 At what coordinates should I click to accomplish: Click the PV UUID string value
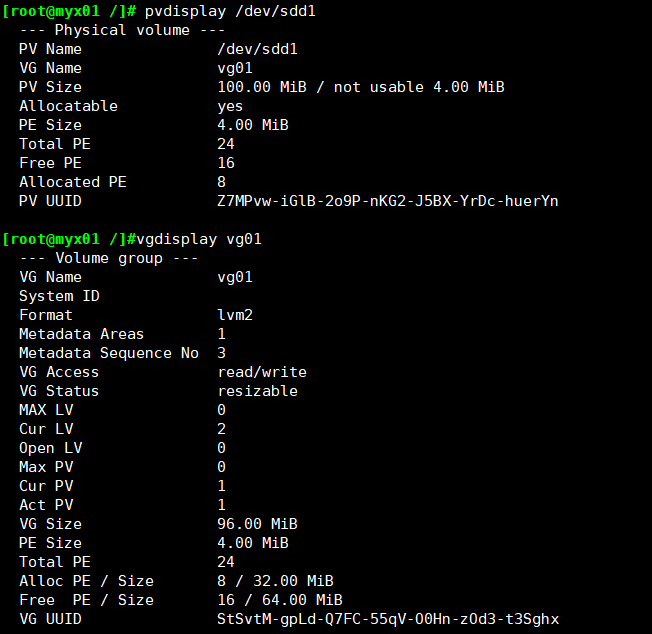click(388, 201)
